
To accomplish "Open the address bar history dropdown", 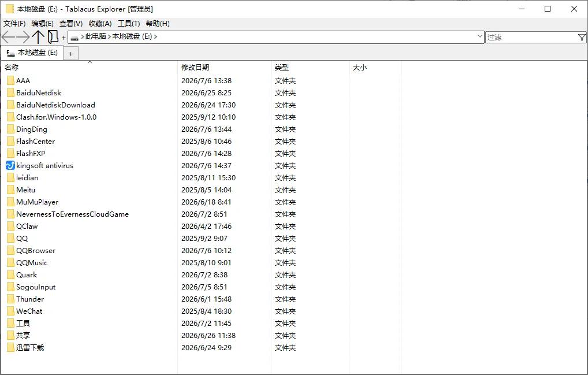I will (x=479, y=36).
